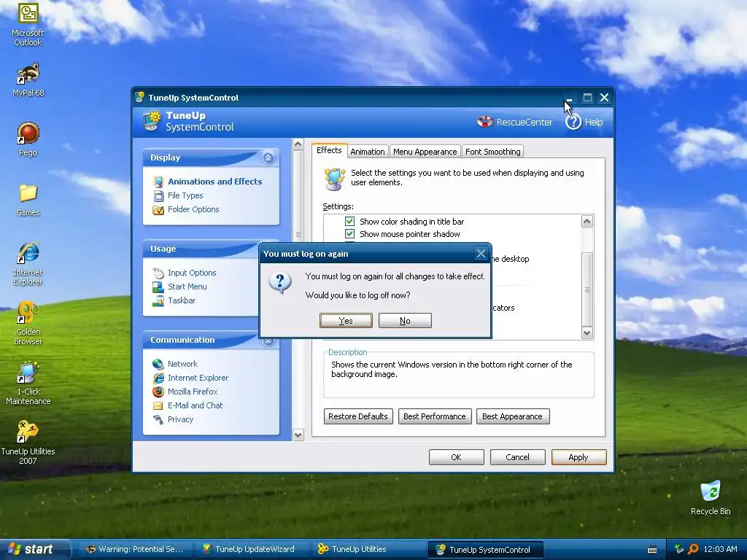The height and width of the screenshot is (560, 747).
Task: Click sidebar scroll down arrow
Action: (298, 435)
